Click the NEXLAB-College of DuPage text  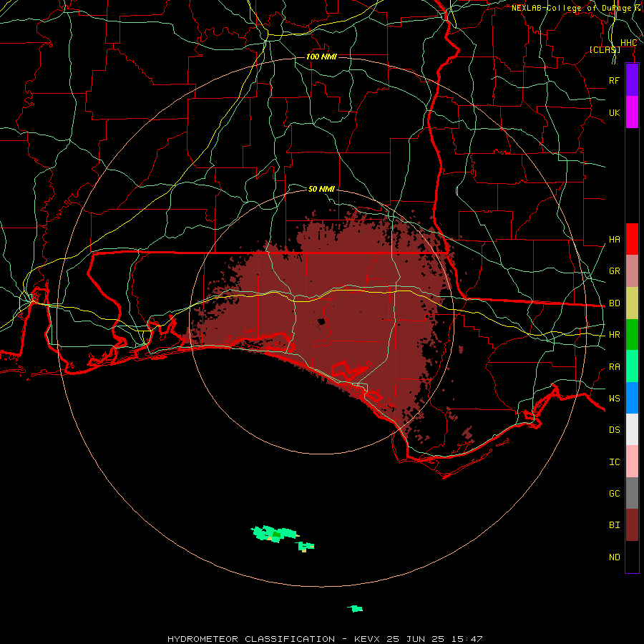[571, 8]
